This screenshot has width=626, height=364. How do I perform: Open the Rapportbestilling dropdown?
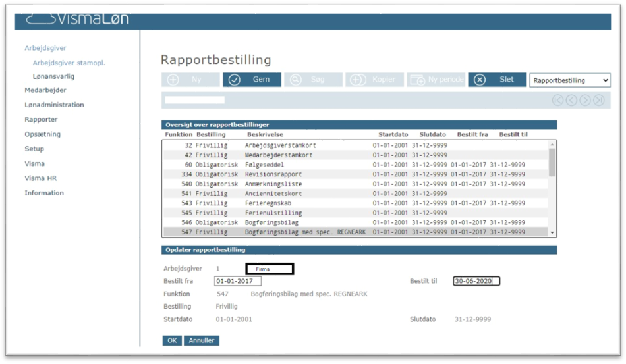point(570,80)
